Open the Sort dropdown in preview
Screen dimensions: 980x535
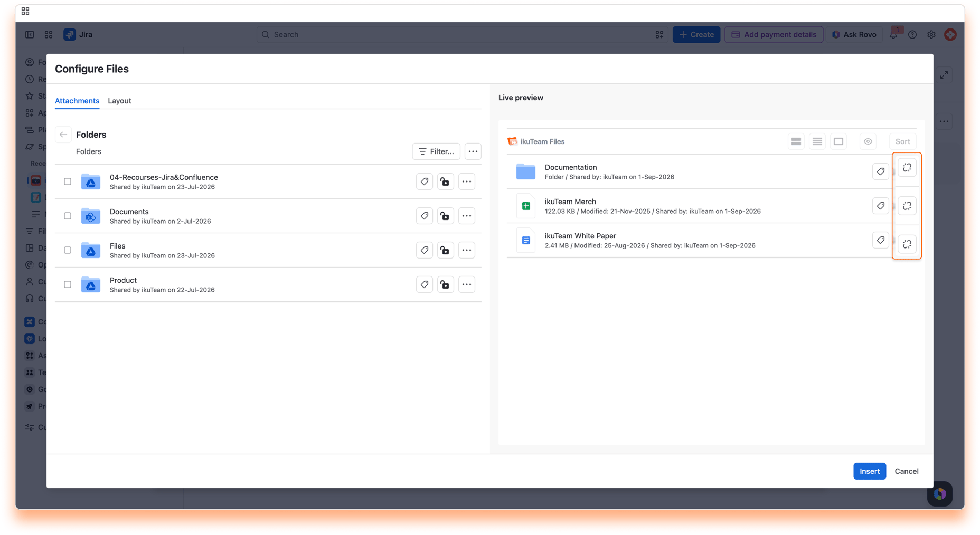(902, 141)
